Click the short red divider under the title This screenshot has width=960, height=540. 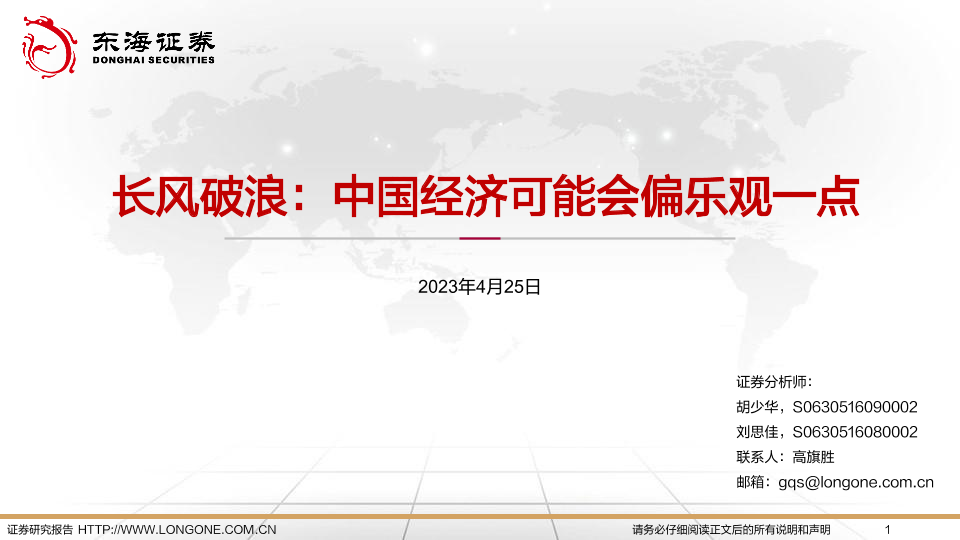479,239
